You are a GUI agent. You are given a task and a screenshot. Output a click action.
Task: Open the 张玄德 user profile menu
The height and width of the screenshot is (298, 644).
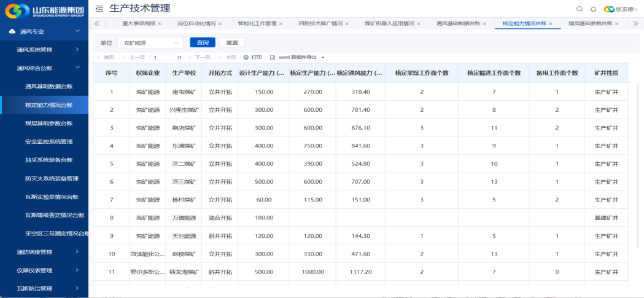620,9
